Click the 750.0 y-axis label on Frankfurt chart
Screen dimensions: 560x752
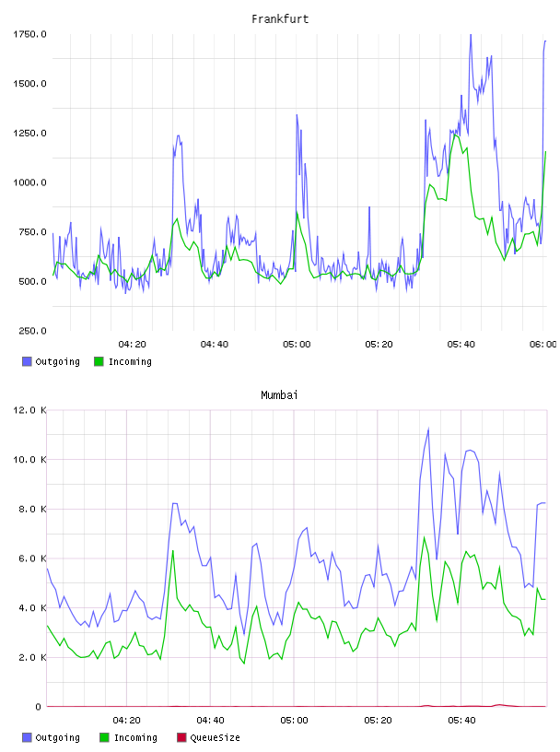(x=32, y=232)
